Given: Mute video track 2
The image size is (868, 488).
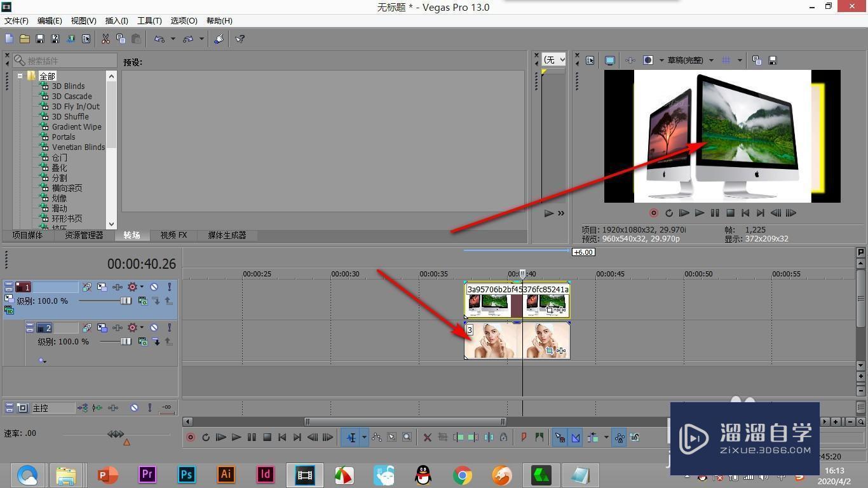Looking at the screenshot, I should point(154,328).
